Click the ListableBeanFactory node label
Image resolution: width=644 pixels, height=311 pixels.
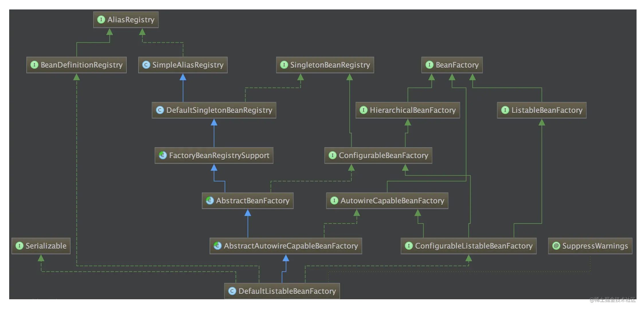point(542,110)
